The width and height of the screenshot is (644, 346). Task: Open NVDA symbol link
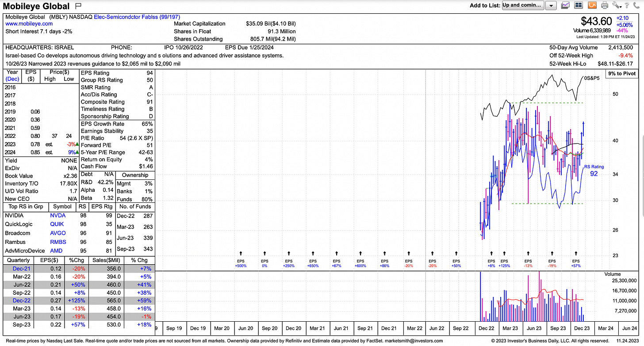[x=58, y=216]
